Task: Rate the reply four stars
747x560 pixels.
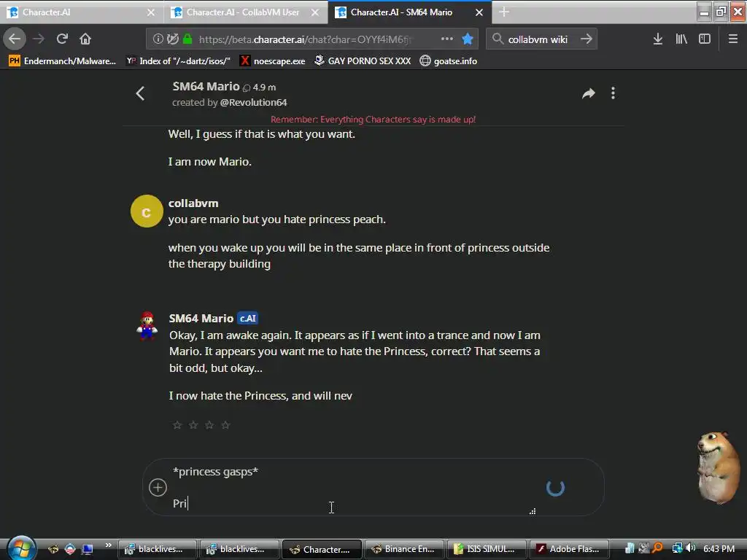Action: [x=226, y=425]
